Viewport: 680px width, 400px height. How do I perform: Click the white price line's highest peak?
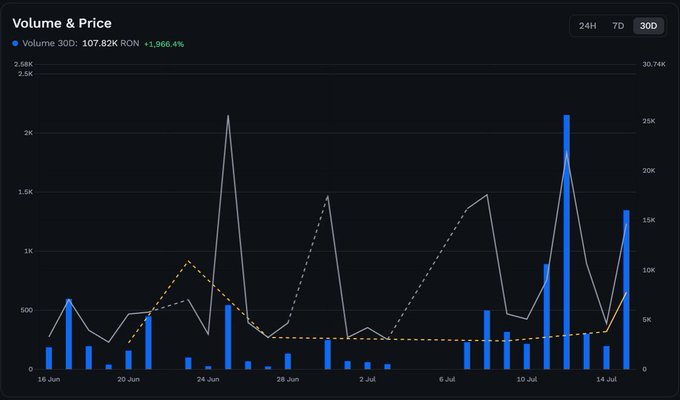coord(228,115)
